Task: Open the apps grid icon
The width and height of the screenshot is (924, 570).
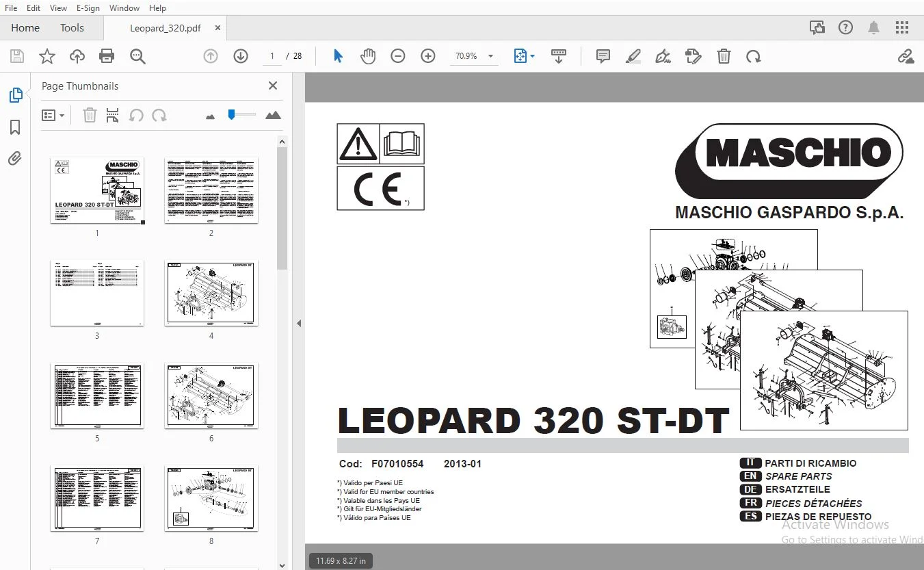Action: click(902, 28)
